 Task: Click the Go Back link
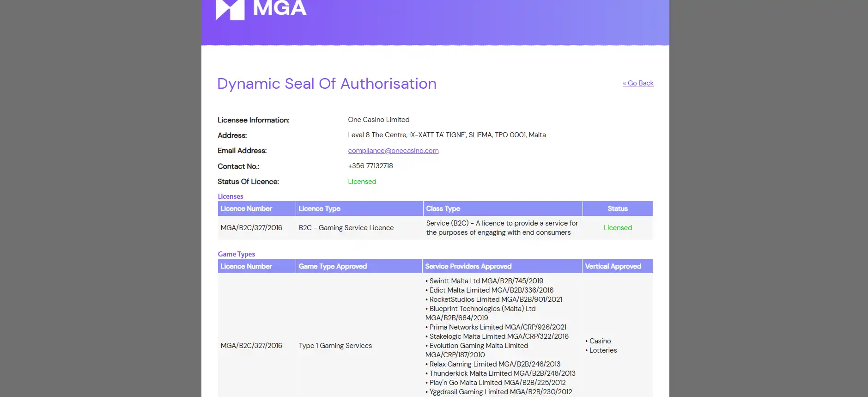[x=638, y=83]
